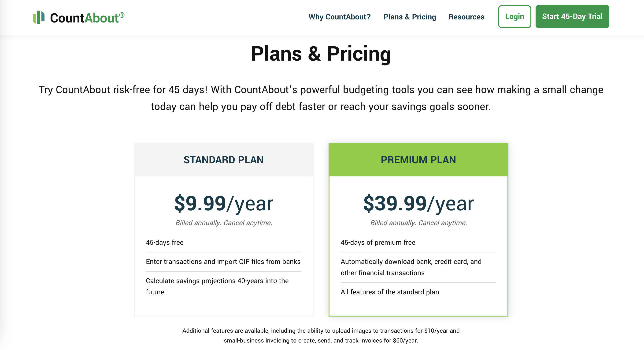Click the CountAbout bar-chart logo icon
The width and height of the screenshot is (644, 350).
pos(38,18)
